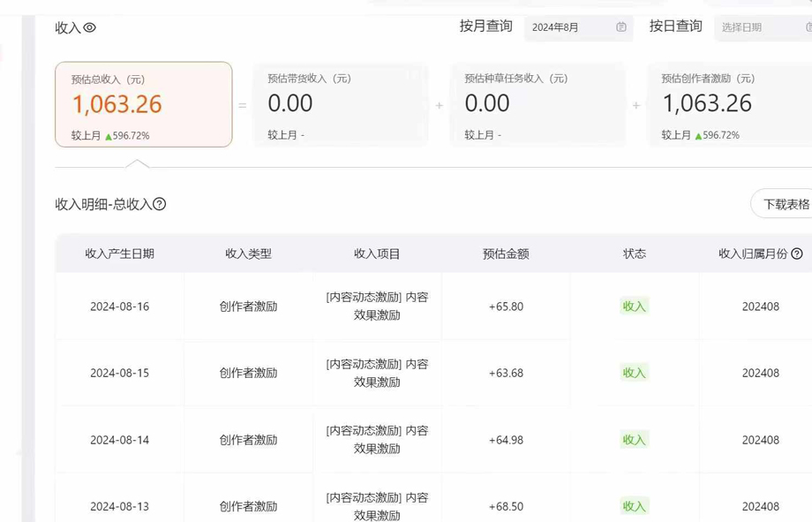
Task: Open the 按月查询 month picker
Action: click(569, 27)
